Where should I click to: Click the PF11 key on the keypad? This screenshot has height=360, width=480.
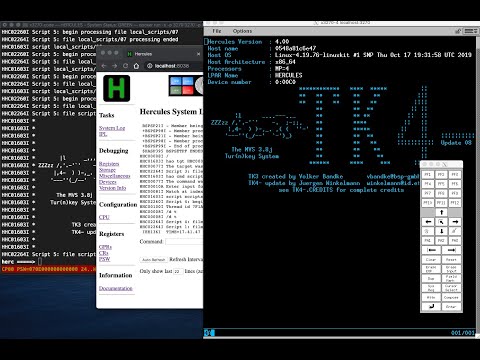click(x=441, y=202)
